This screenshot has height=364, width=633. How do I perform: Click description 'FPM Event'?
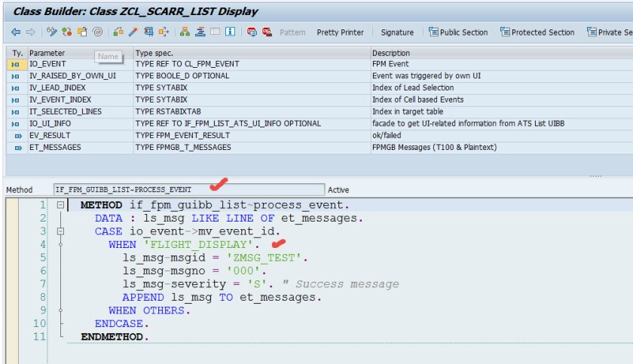[x=390, y=64]
